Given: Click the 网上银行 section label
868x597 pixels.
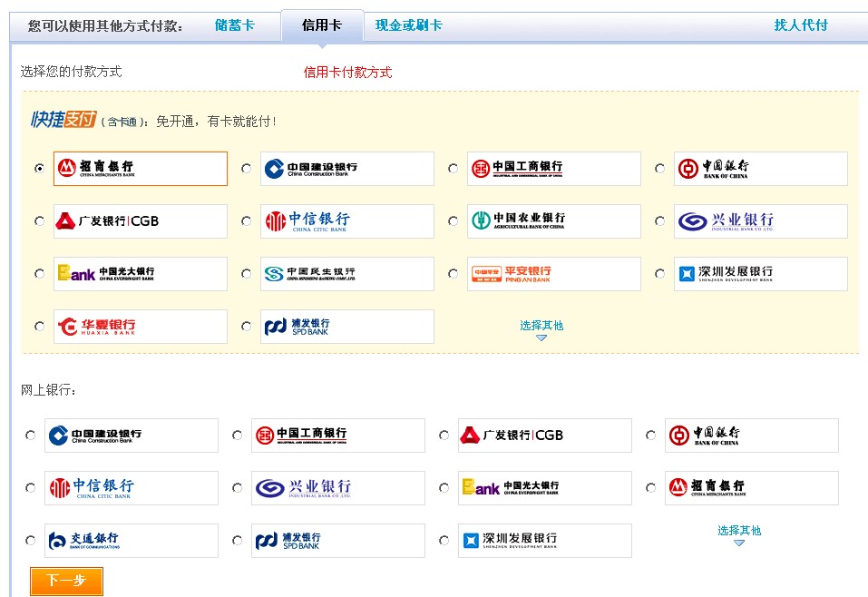Looking at the screenshot, I should [x=48, y=390].
